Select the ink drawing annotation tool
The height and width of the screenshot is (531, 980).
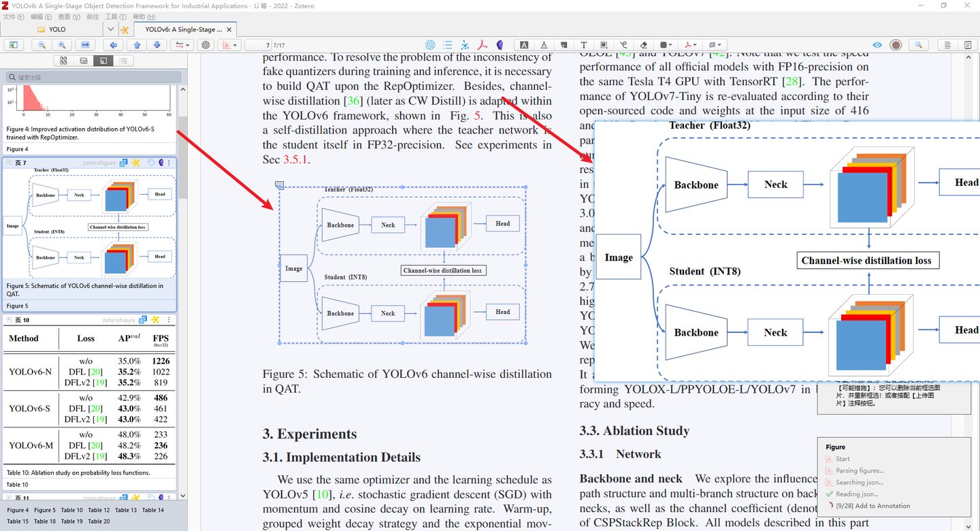point(623,44)
